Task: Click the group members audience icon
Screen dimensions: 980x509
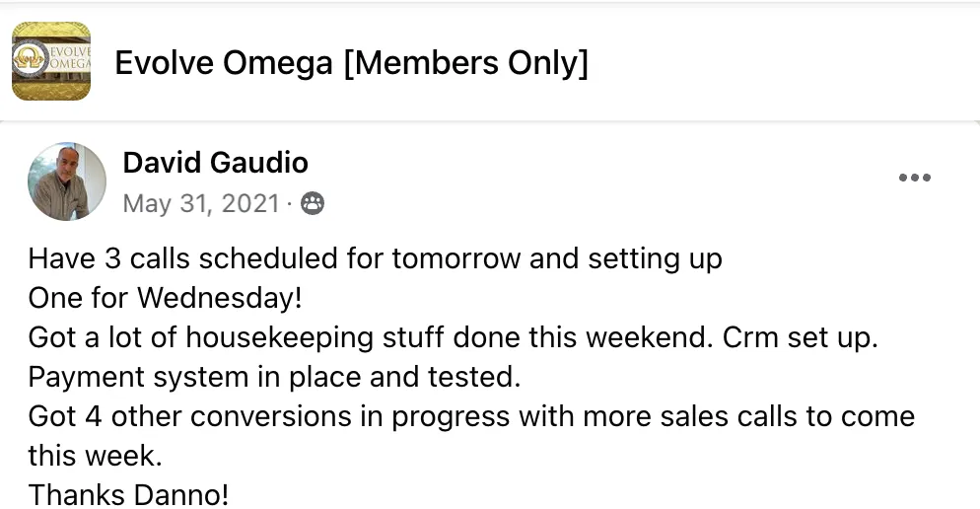Action: [313, 204]
